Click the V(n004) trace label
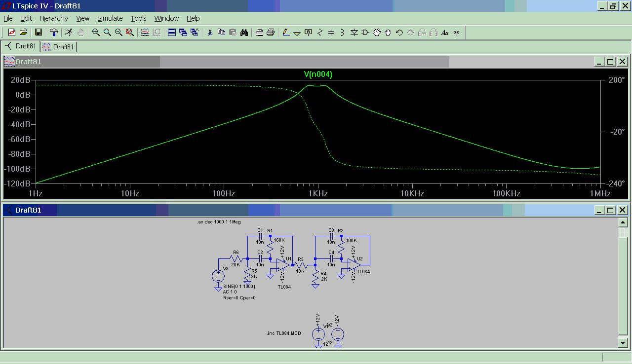Image resolution: width=632 pixels, height=364 pixels. pos(318,74)
